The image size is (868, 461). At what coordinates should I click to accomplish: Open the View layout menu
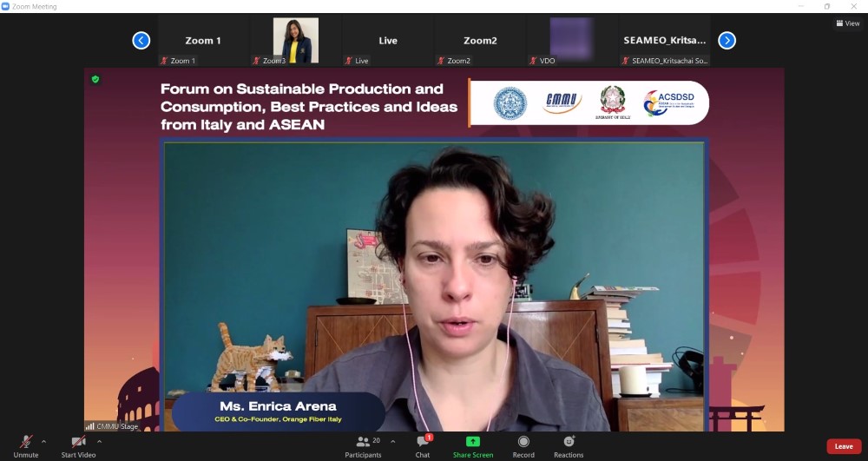(847, 23)
